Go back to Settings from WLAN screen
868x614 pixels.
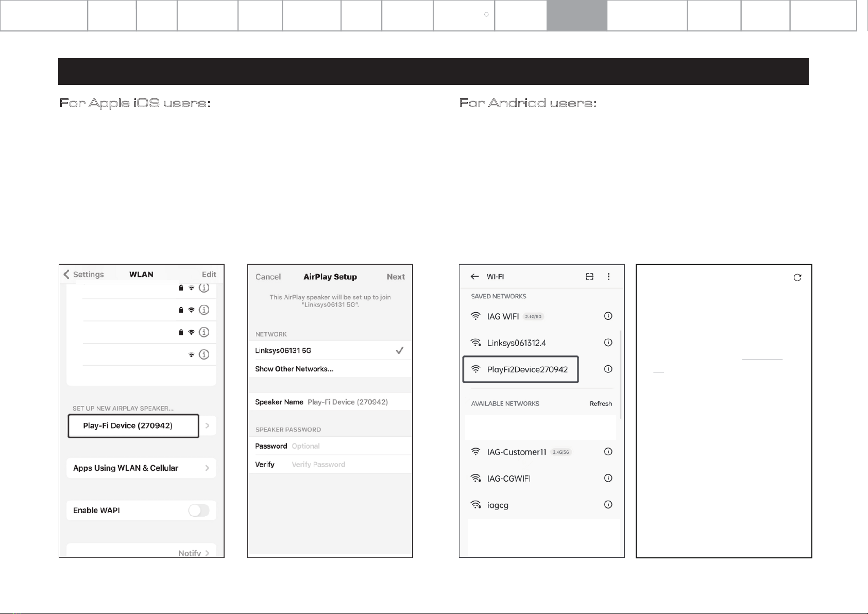[83, 275]
